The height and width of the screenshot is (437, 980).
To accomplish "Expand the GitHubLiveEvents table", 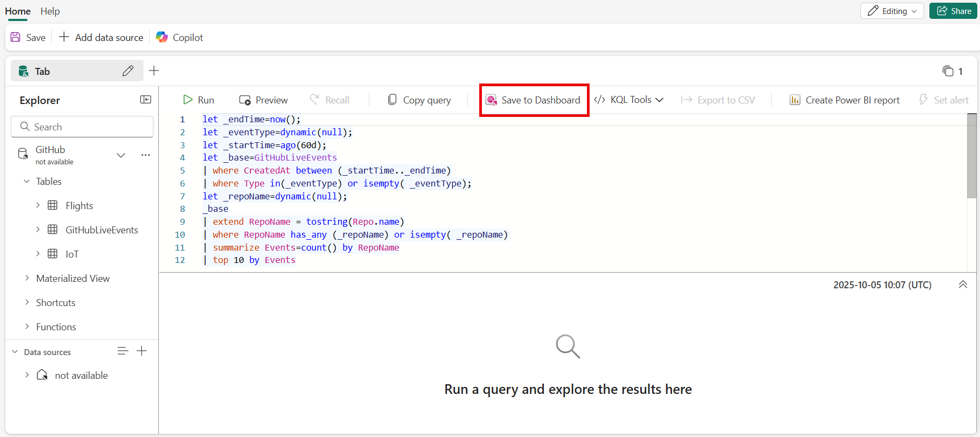I will pyautogui.click(x=38, y=230).
